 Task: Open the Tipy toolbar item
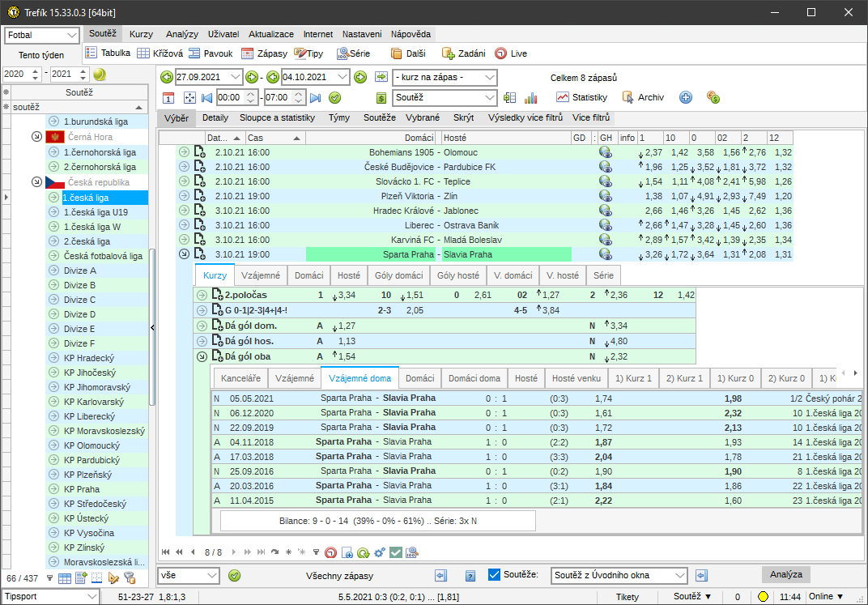pyautogui.click(x=308, y=53)
